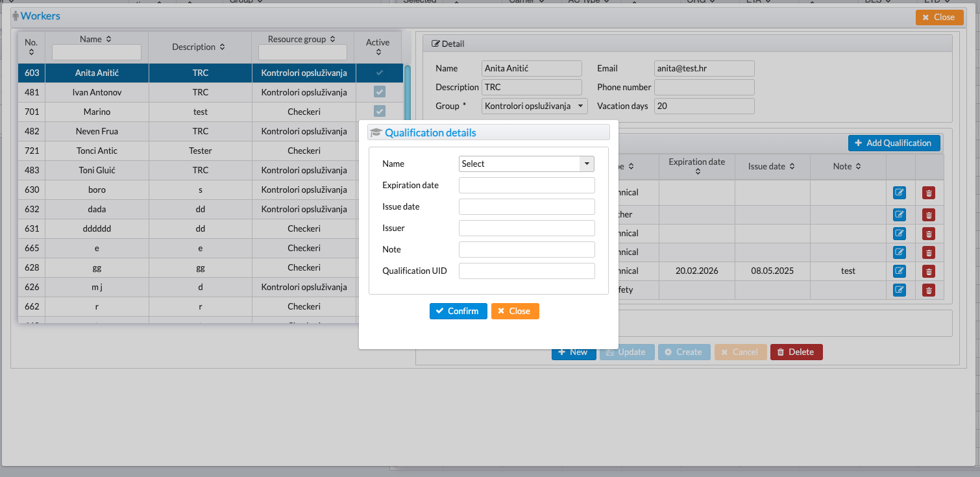Open the Group dropdown in the Detail panel
Screen dimensions: 980x477
pyautogui.click(x=534, y=106)
